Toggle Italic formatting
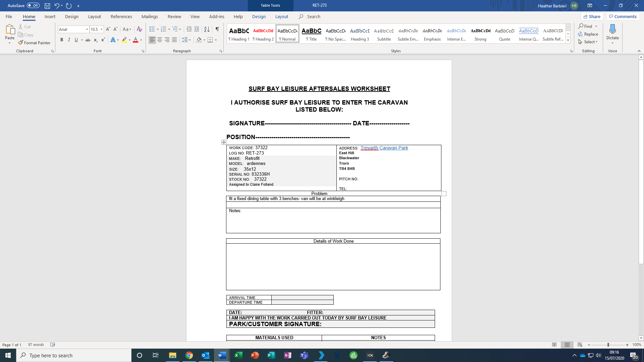644x362 pixels. coord(69,40)
